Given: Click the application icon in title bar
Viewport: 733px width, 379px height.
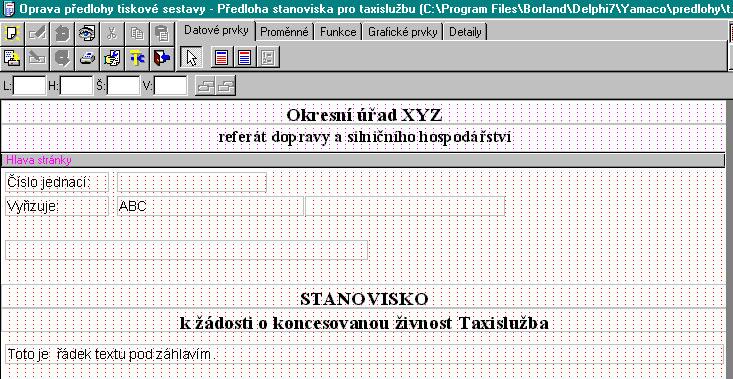Looking at the screenshot, I should [8, 8].
